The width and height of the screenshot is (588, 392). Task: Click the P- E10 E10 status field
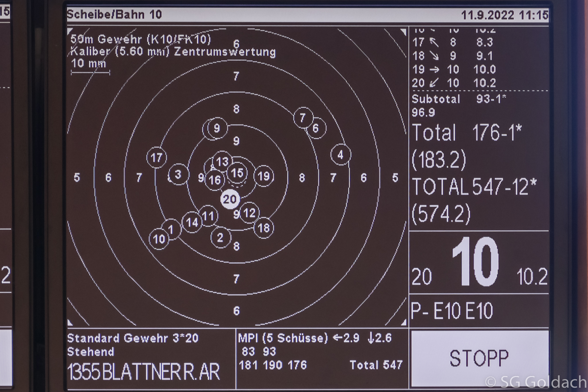[452, 311]
